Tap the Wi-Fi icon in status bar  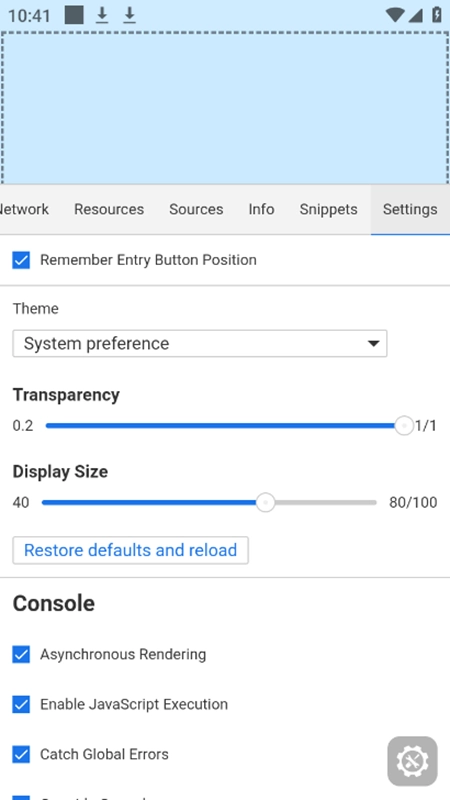394,15
